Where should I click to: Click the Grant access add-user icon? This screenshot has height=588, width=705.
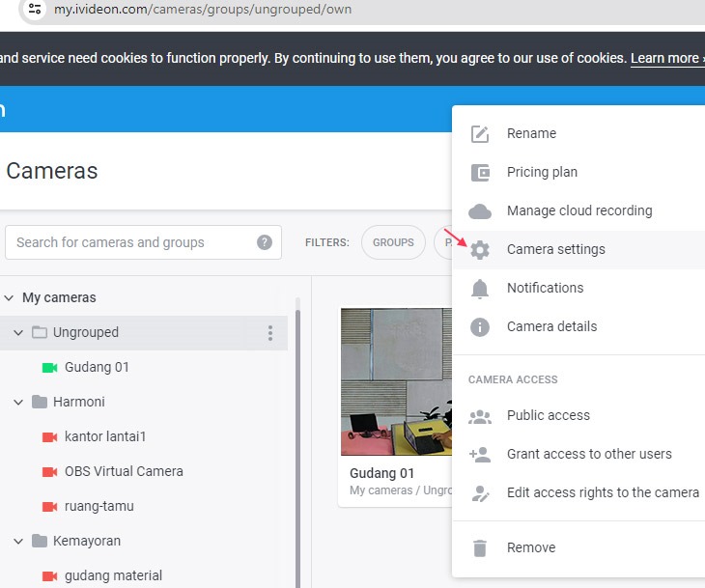point(480,455)
